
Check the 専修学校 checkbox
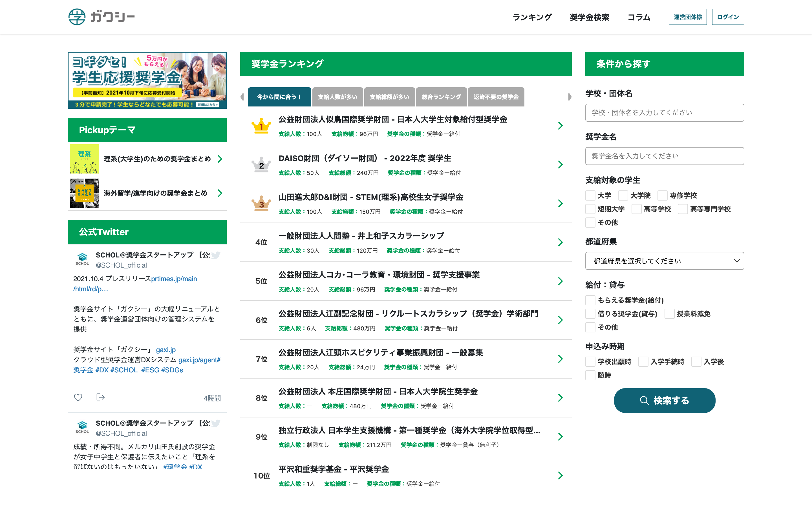pos(662,195)
